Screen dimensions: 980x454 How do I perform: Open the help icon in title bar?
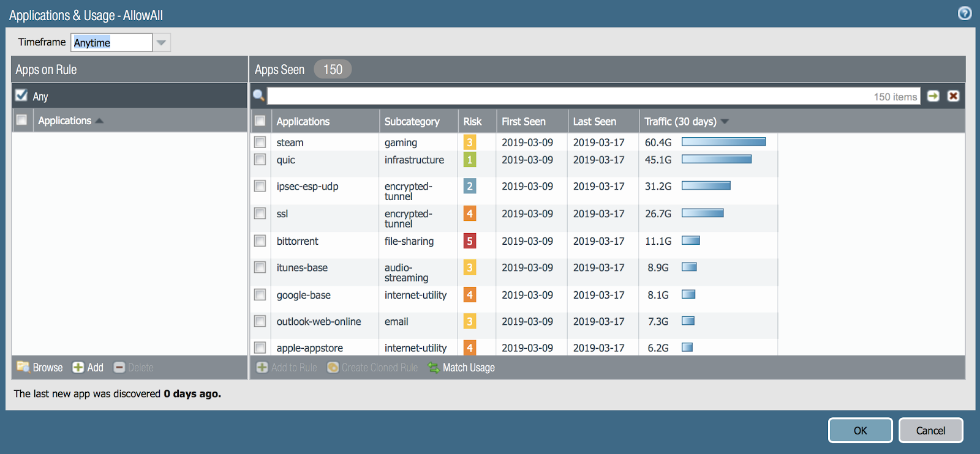point(965,13)
